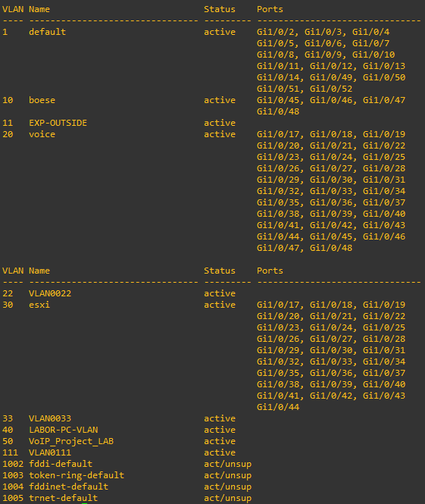
Task: Click port 'Gi1/0/52' in default VLAN
Action: (331, 89)
